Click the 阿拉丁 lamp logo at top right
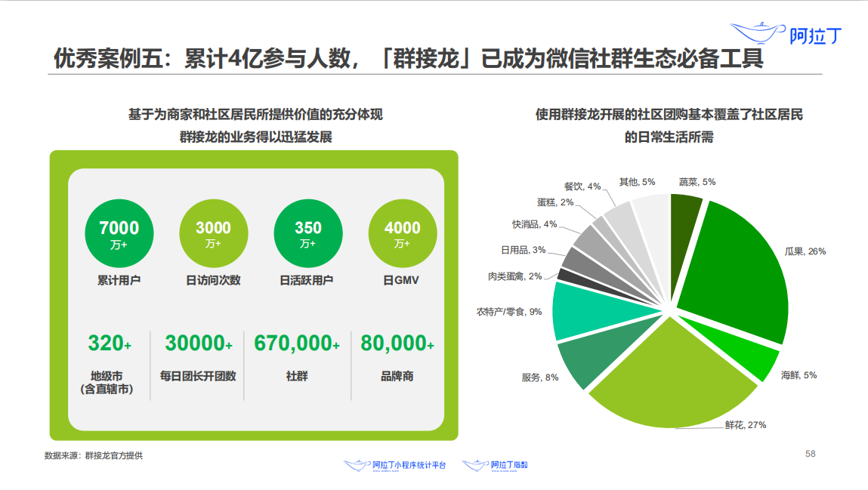The width and height of the screenshot is (868, 490). pyautogui.click(x=788, y=34)
